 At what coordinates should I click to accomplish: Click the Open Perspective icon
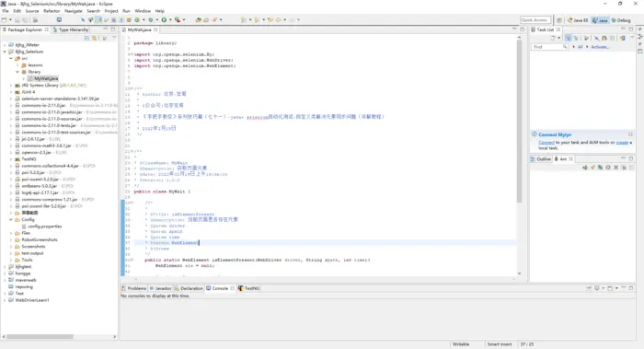[559, 20]
